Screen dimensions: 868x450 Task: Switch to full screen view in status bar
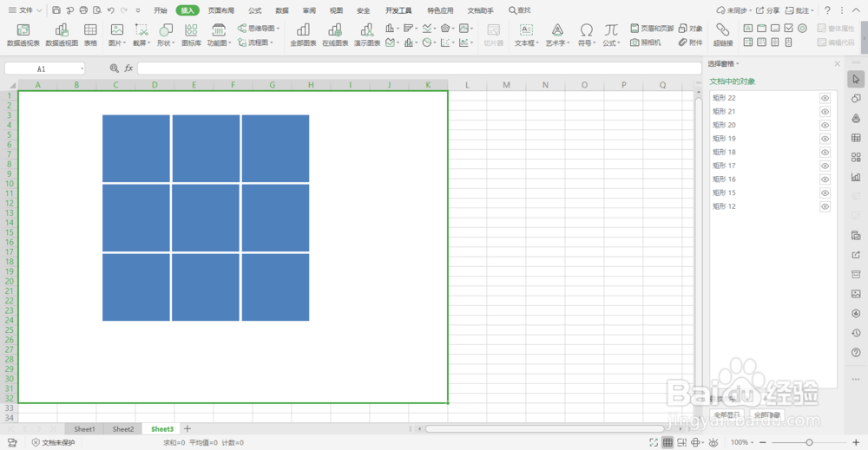(x=654, y=442)
